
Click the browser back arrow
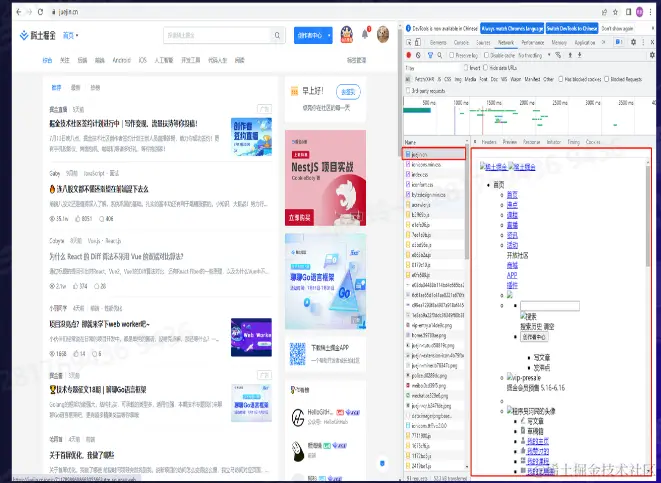[19, 12]
